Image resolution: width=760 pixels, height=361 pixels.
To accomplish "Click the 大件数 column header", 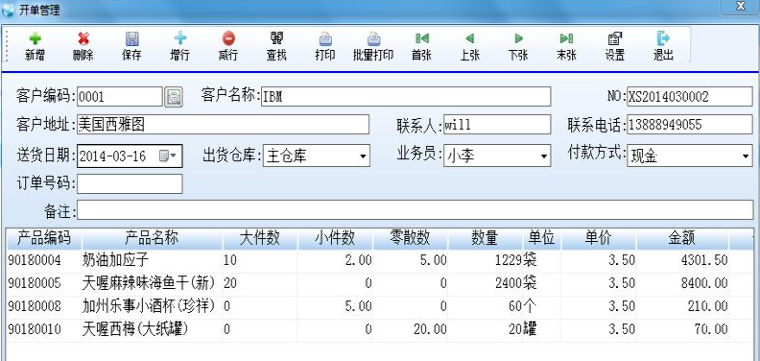I will tap(260, 238).
